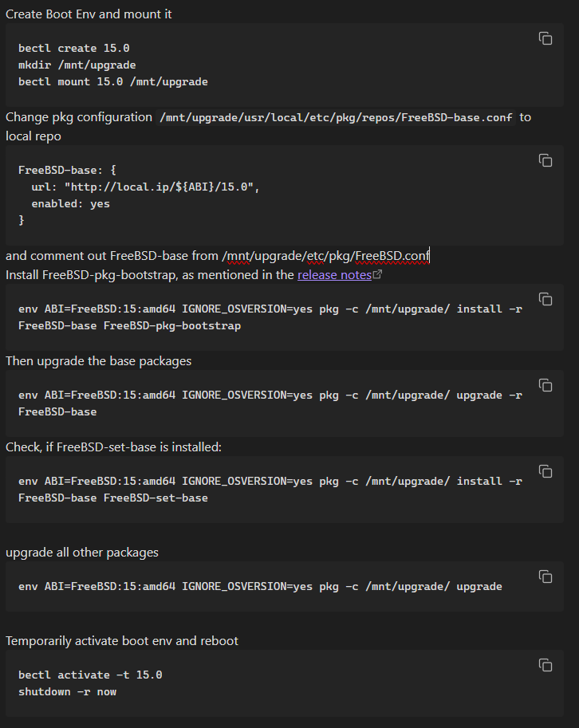Copy the FreeBSD-set-base install command

point(546,471)
